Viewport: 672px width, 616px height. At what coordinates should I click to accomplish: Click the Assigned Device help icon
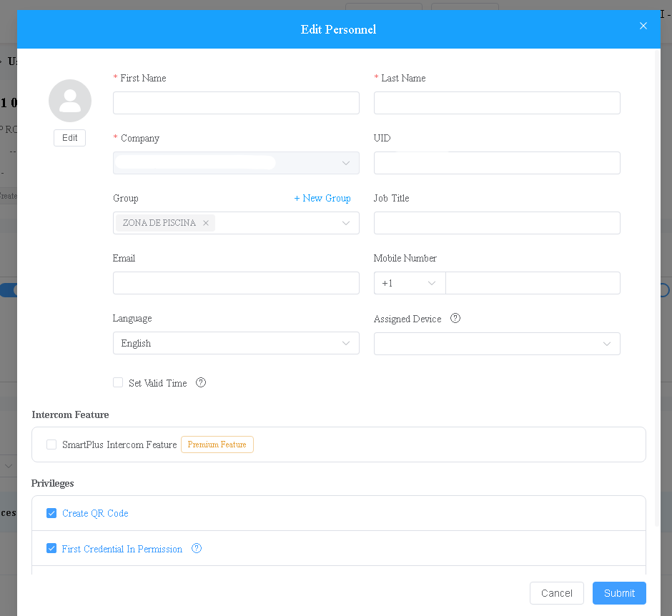click(x=455, y=319)
